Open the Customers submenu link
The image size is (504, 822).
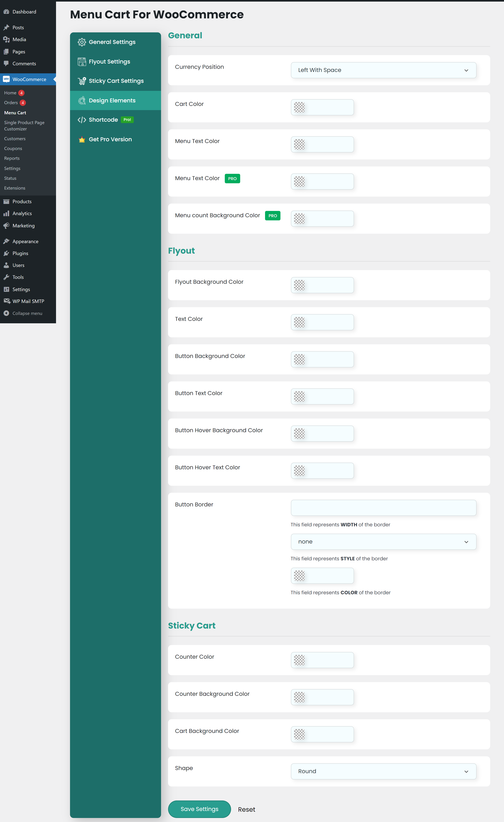click(15, 139)
